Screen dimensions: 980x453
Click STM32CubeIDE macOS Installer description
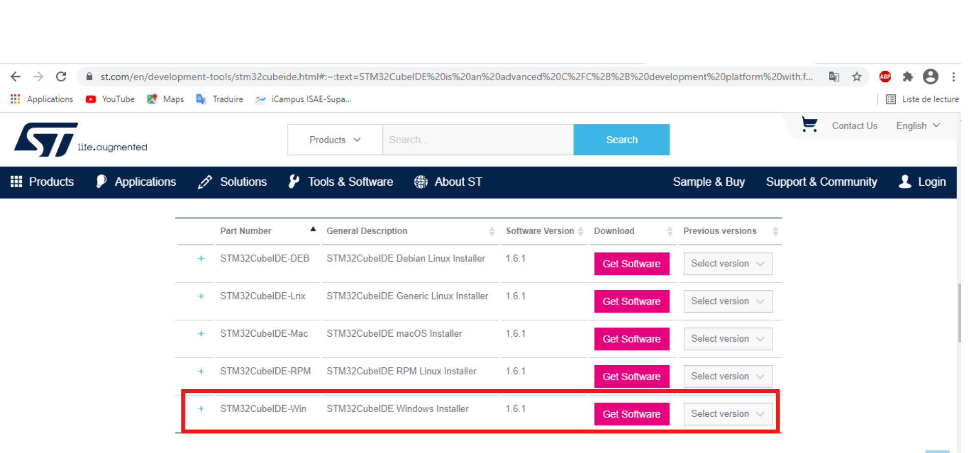tap(394, 334)
